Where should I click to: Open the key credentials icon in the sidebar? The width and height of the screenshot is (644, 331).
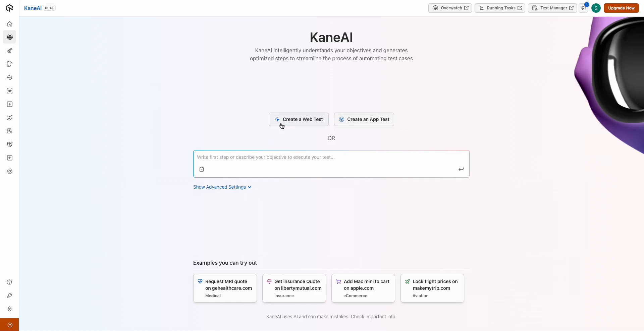click(x=10, y=296)
